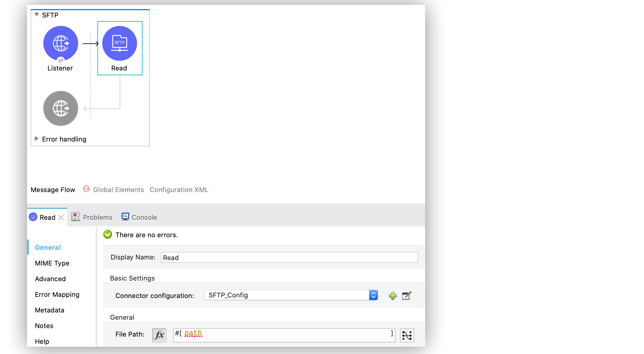Image resolution: width=644 pixels, height=354 pixels.
Task: Open the SFTP_Config connector configuration dropdown
Action: click(373, 295)
